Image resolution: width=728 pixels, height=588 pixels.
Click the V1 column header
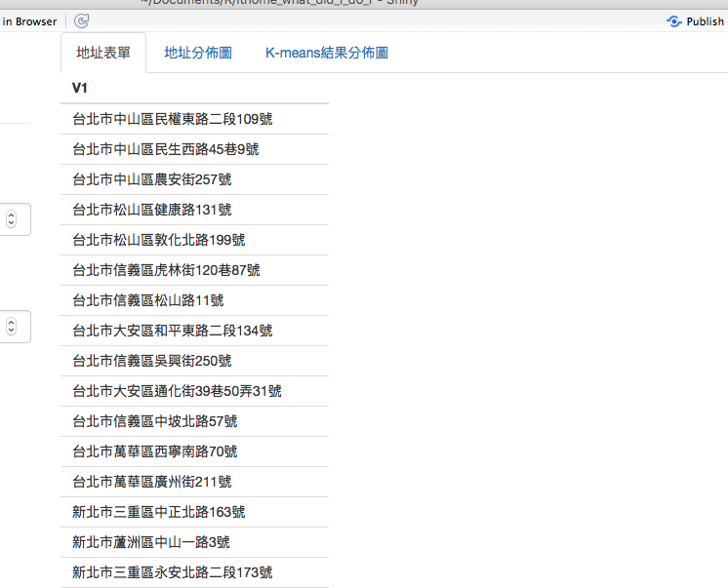79,88
